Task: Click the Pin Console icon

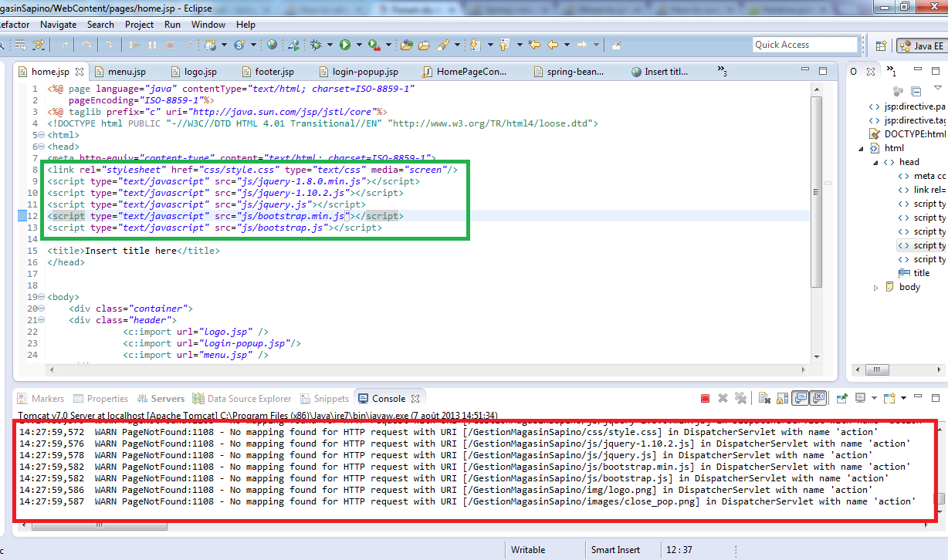Action: (841, 398)
